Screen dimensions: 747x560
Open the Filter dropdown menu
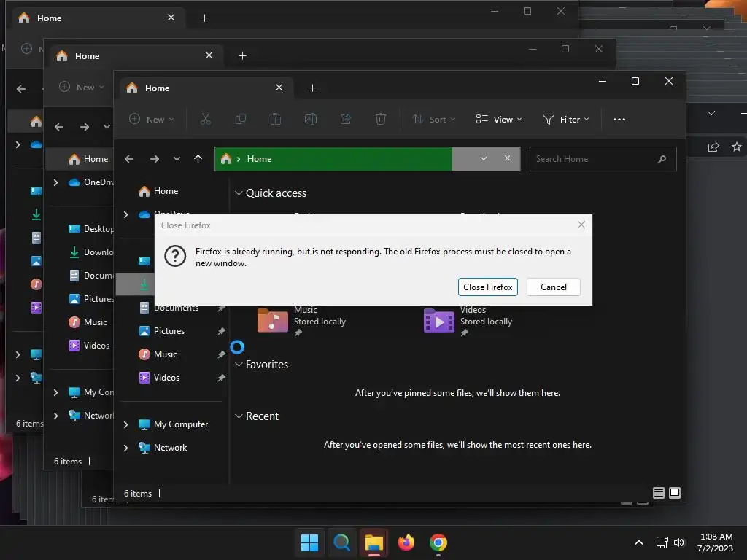pos(566,119)
